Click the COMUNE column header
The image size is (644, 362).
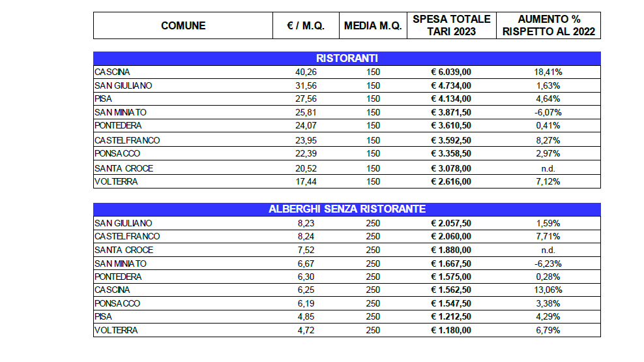pyautogui.click(x=183, y=26)
